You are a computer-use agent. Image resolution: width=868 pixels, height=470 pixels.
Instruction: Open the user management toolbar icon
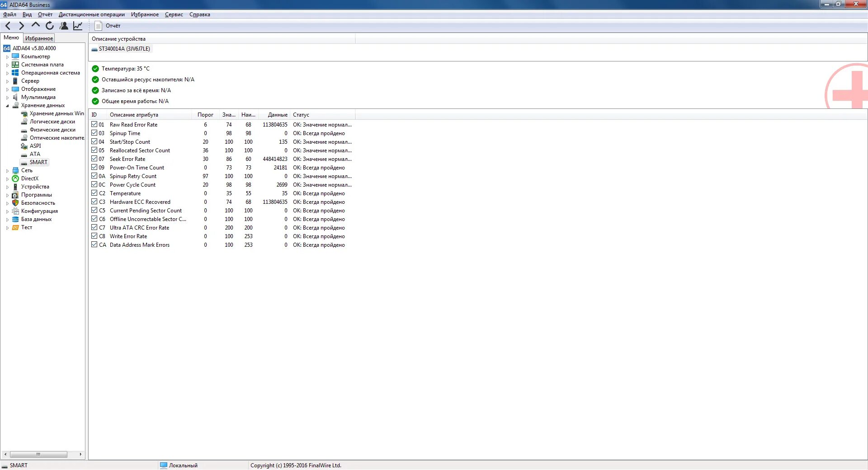(x=64, y=26)
